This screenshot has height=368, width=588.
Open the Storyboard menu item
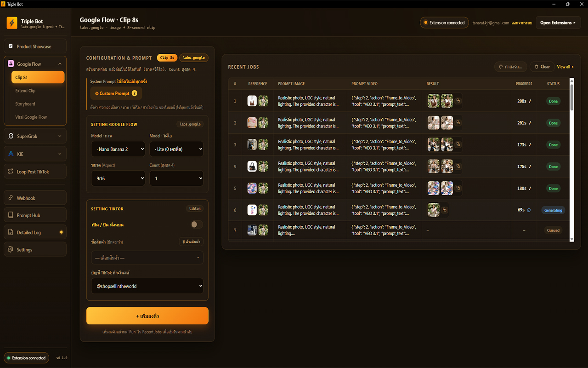(x=38, y=104)
